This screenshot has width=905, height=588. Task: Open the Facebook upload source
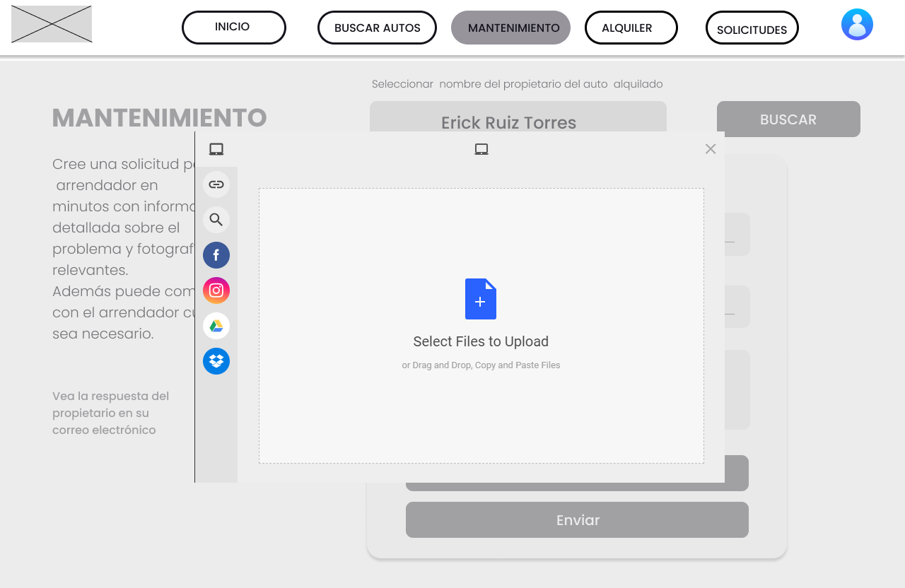tap(216, 255)
